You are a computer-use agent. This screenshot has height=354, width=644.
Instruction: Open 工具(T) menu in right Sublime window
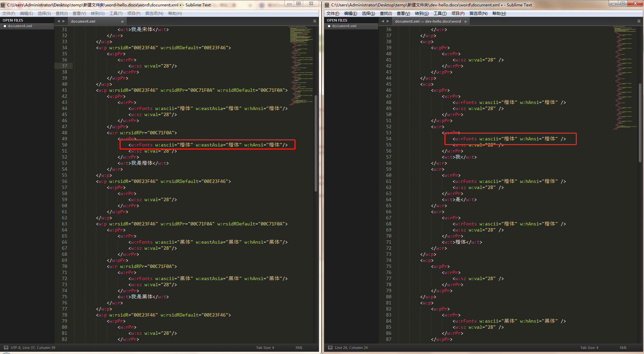(440, 13)
